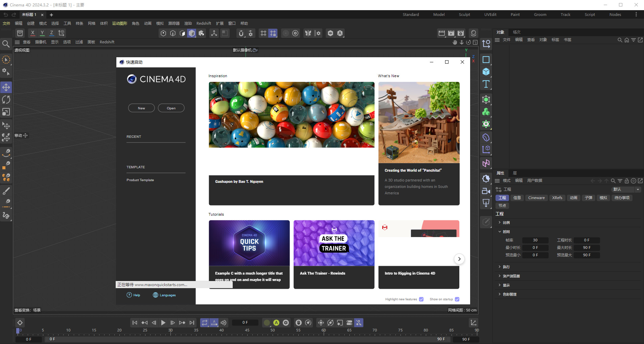The image size is (644, 344).
Task: Add new document tab with plus
Action: [51, 15]
